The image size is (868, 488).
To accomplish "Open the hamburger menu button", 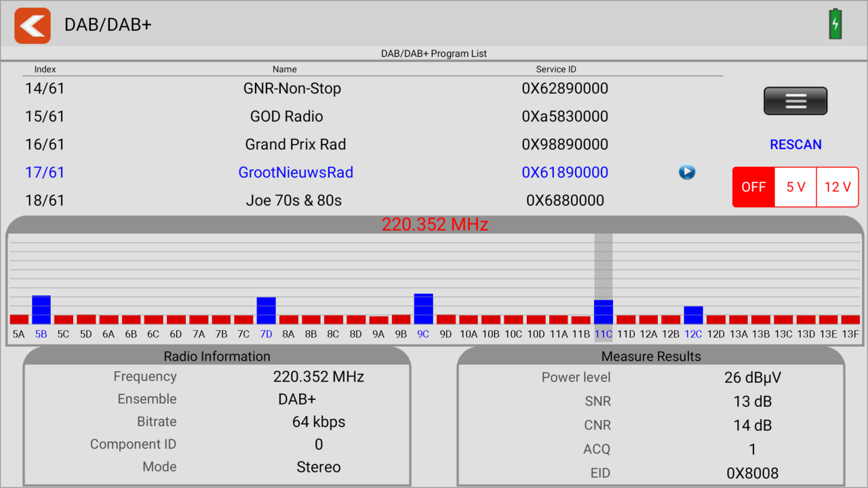I will [795, 101].
